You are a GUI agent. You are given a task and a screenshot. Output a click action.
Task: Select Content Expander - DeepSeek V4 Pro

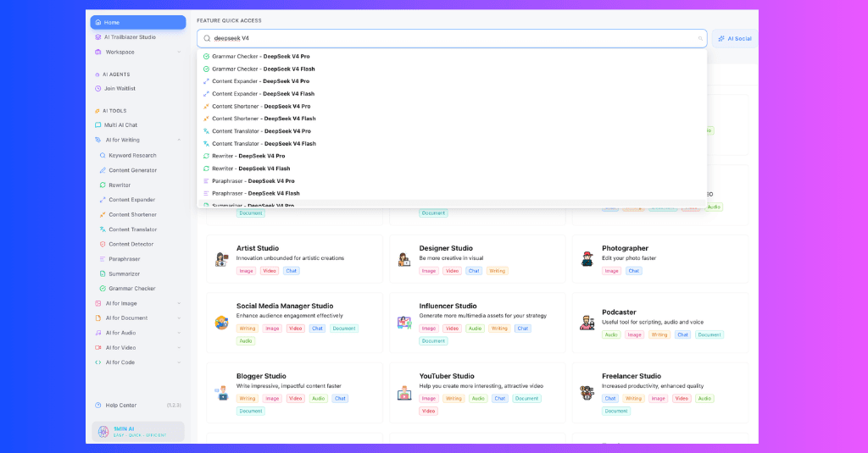pyautogui.click(x=452, y=81)
